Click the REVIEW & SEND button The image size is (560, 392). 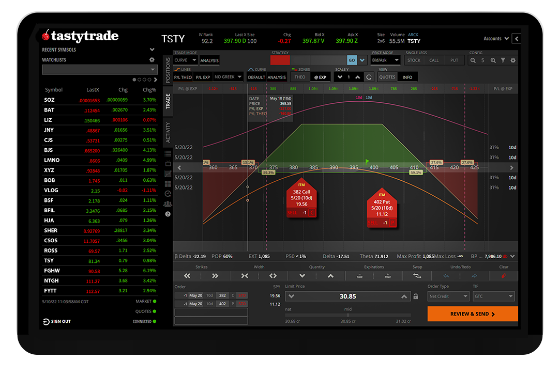(472, 313)
